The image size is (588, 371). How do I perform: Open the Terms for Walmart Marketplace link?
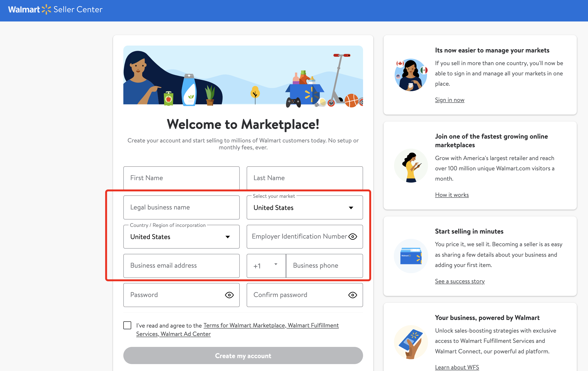pyautogui.click(x=245, y=325)
